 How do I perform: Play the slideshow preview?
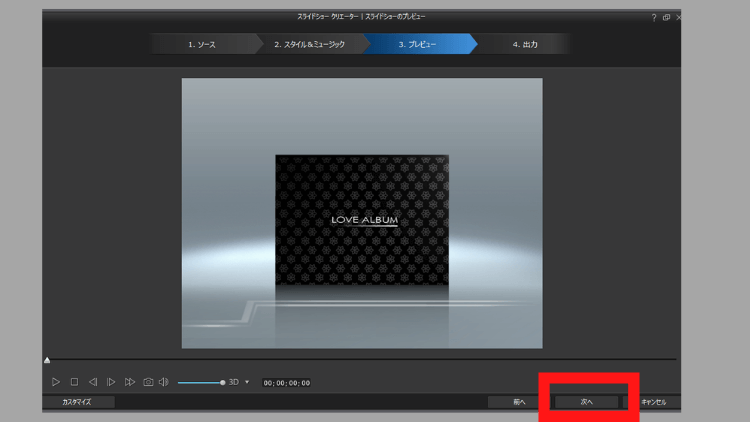click(x=56, y=382)
